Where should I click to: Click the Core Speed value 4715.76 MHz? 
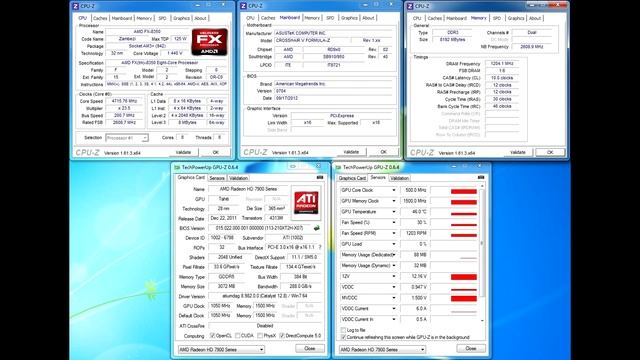coord(124,101)
